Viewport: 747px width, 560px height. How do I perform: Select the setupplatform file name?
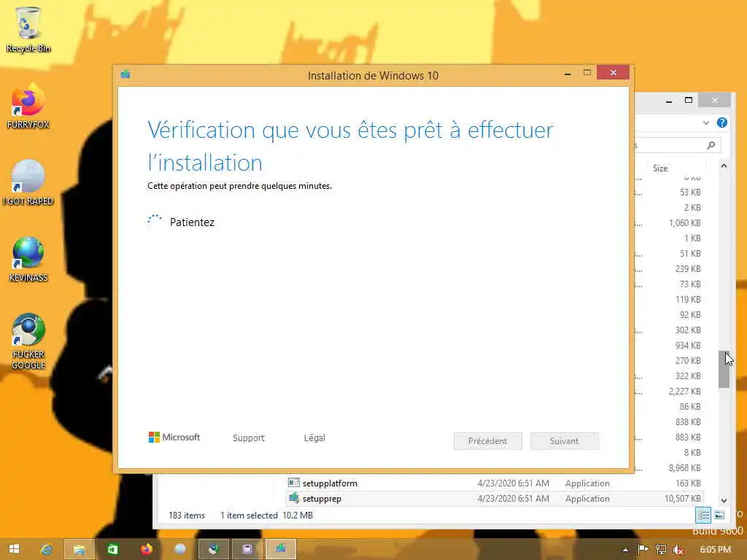pyautogui.click(x=330, y=483)
